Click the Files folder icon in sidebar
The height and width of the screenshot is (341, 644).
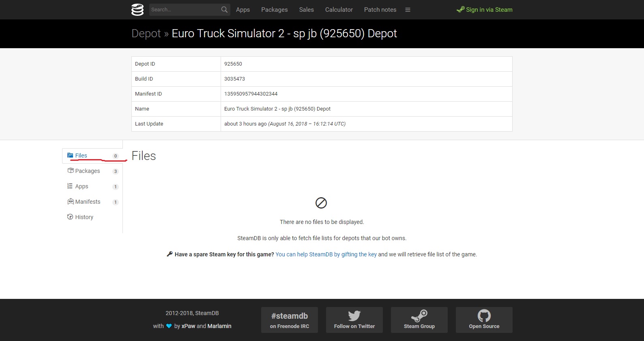point(70,156)
